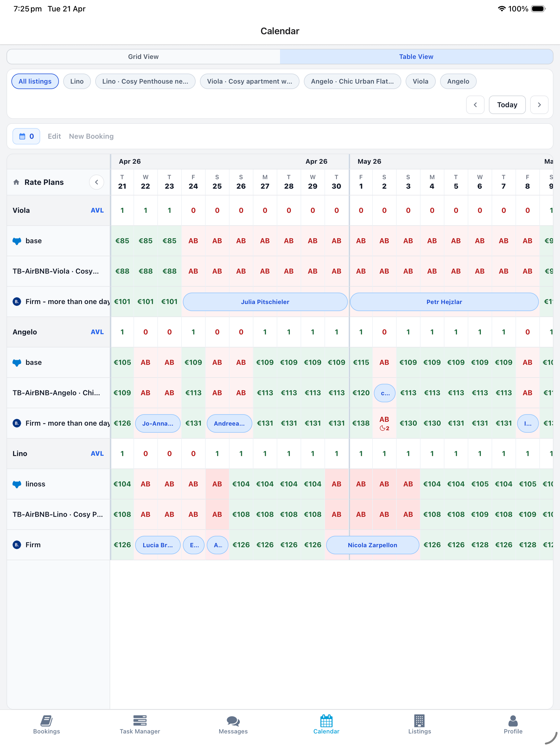Click the Airbnb icon on Angelo base row
The image size is (560, 747).
pos(17,363)
